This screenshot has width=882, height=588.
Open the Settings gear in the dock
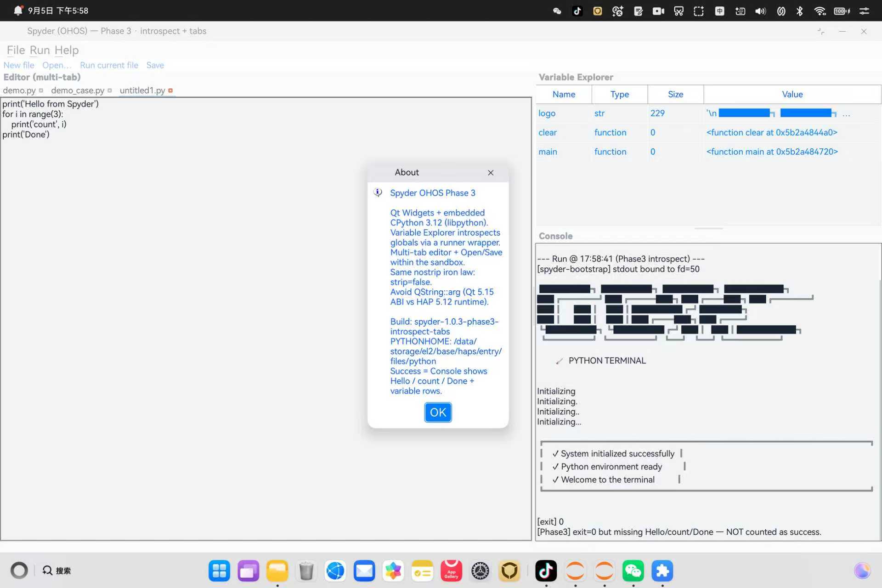point(481,571)
